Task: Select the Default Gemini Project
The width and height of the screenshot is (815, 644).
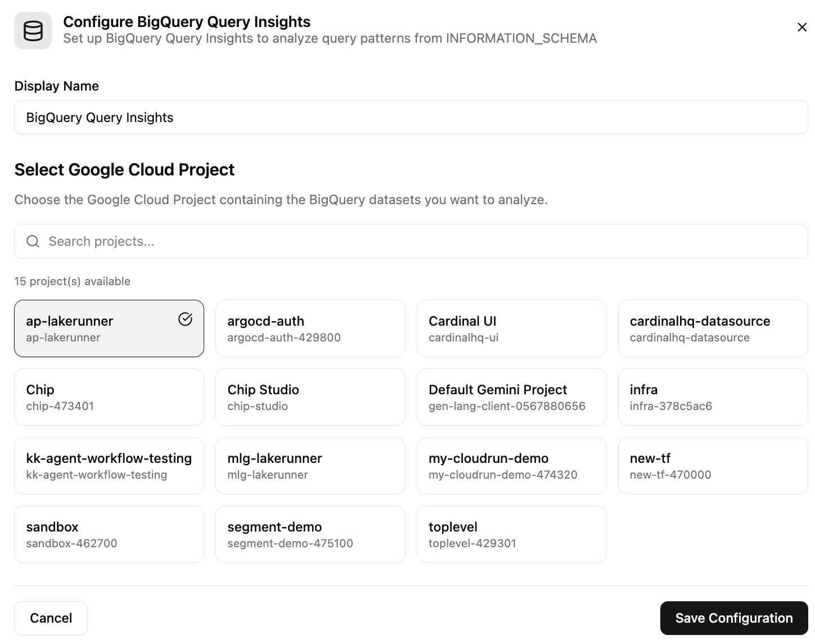Action: pos(511,397)
